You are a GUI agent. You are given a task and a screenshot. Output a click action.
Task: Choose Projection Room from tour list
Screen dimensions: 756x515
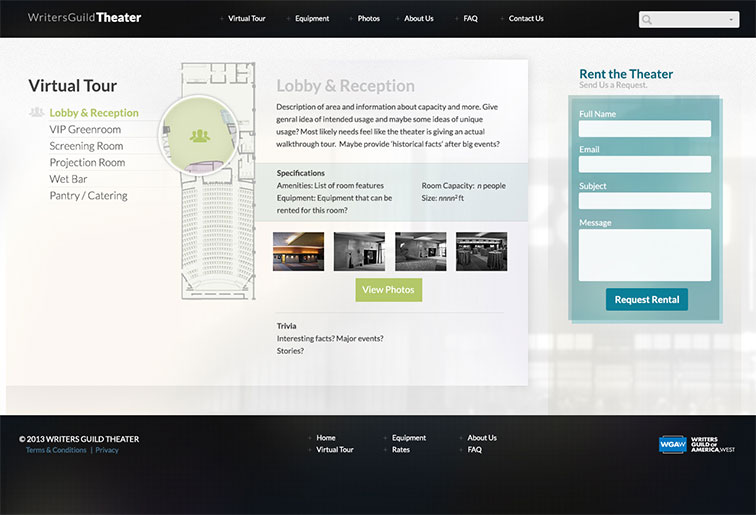click(87, 163)
